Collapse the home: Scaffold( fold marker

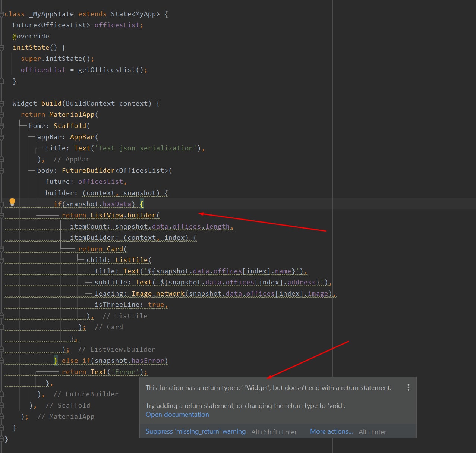[x=2, y=126]
